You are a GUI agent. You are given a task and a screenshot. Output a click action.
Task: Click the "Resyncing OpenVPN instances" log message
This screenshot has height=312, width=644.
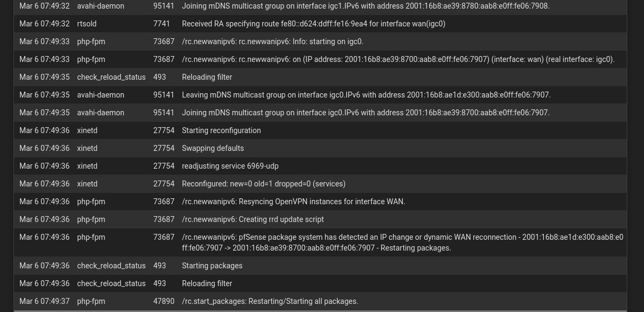coord(293,202)
